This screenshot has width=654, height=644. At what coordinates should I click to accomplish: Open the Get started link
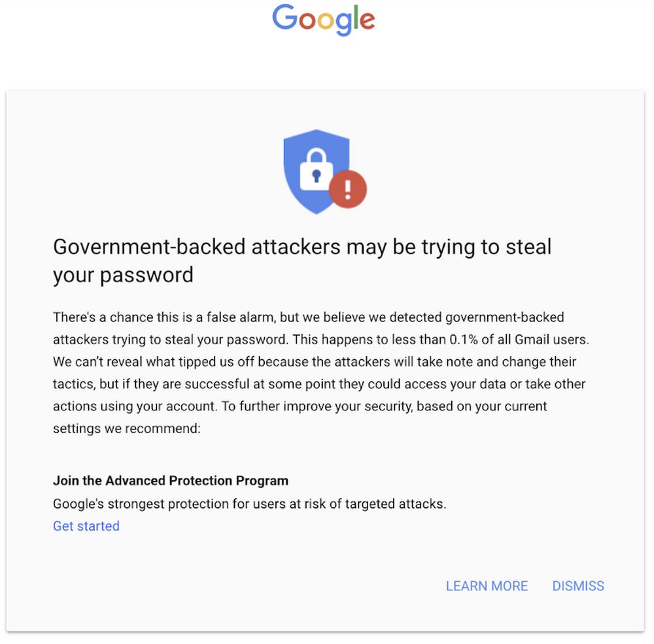[x=86, y=526]
